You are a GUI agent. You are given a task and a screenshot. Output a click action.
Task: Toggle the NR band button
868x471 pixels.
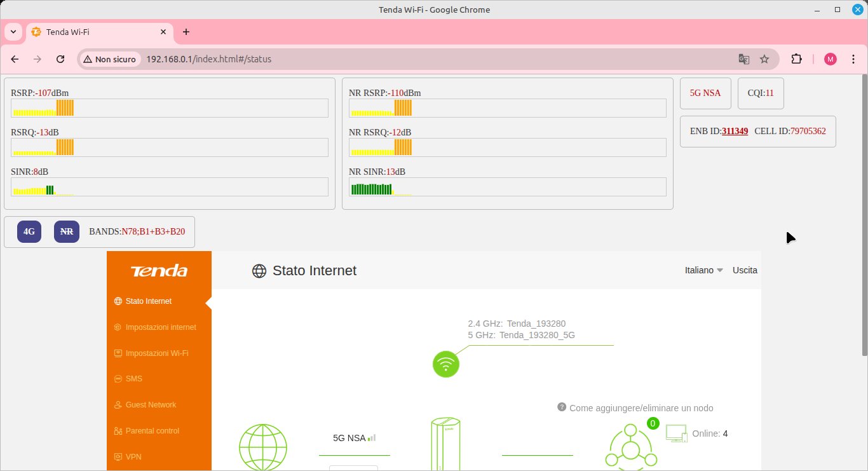(66, 232)
